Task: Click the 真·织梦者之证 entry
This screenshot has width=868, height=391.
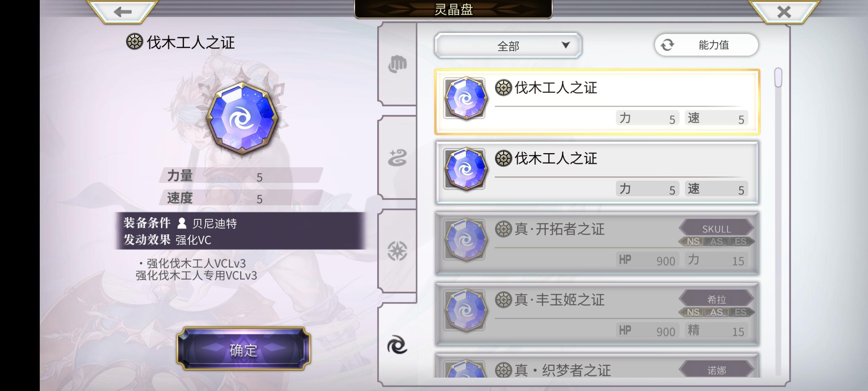Action: click(597, 366)
